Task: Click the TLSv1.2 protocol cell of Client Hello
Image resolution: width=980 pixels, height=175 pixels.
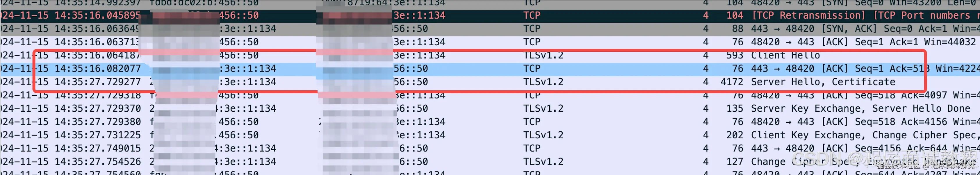Action: point(543,56)
